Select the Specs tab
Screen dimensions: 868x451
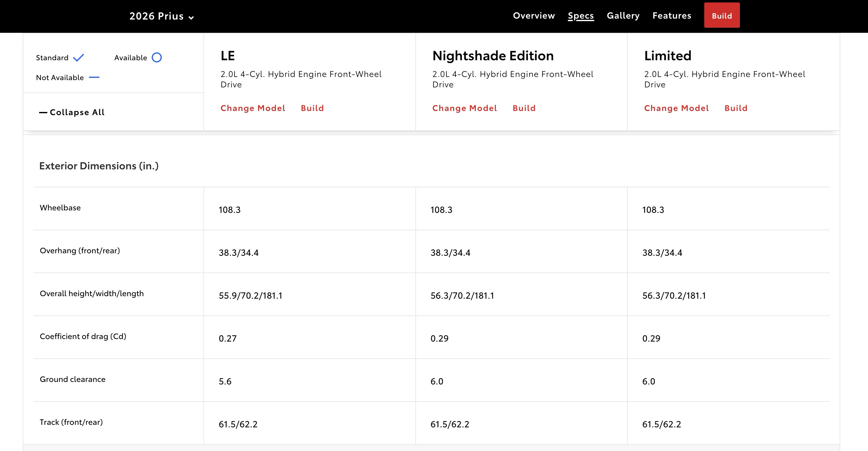(581, 15)
